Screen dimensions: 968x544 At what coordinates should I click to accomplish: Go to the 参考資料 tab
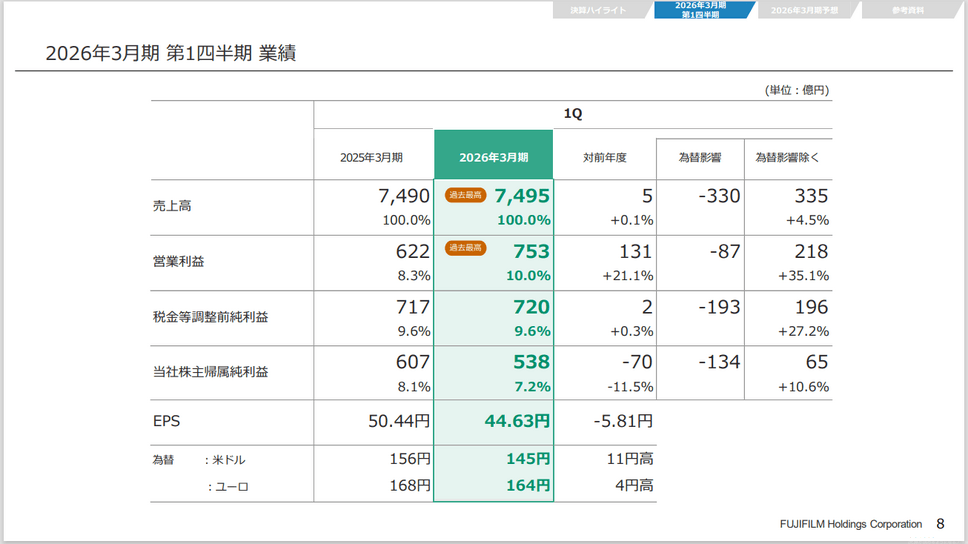point(907,10)
